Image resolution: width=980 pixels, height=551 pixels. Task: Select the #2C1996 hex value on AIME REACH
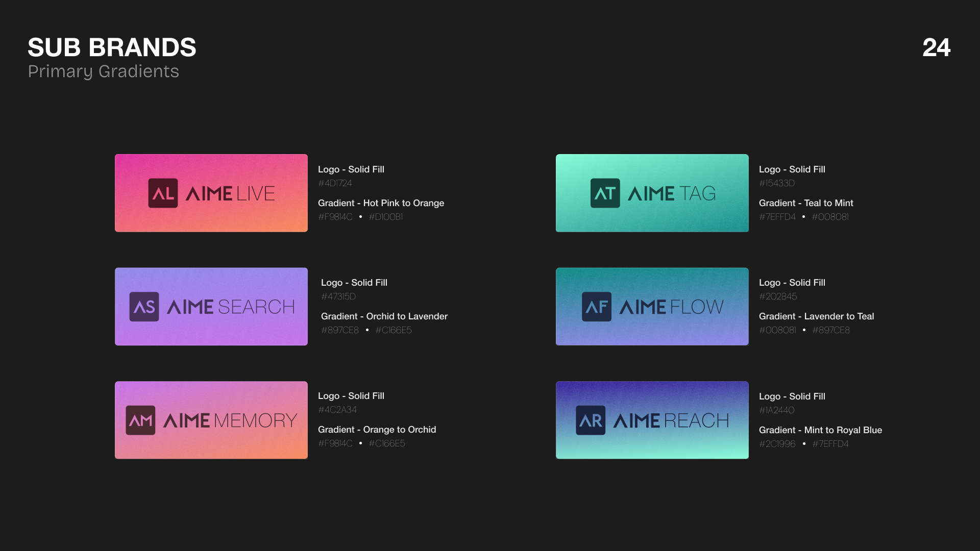click(778, 444)
